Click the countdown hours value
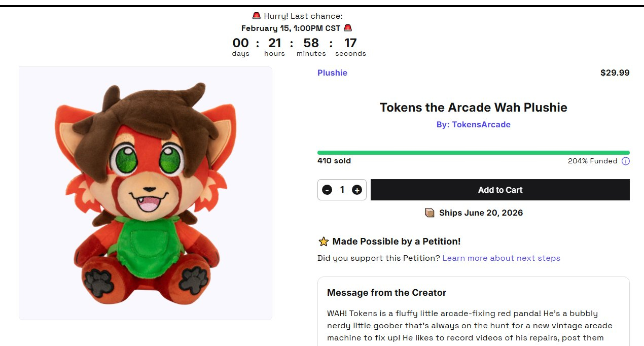This screenshot has width=644, height=346. tap(274, 43)
